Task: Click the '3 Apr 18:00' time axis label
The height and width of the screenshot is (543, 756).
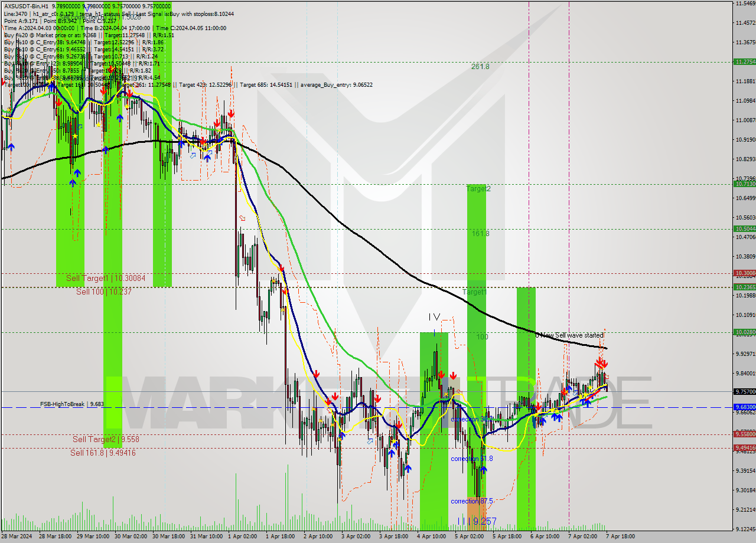Action: [x=394, y=537]
